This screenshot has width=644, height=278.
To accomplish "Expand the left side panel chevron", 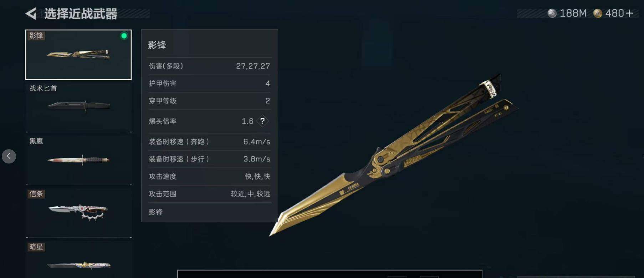I will pyautogui.click(x=9, y=156).
